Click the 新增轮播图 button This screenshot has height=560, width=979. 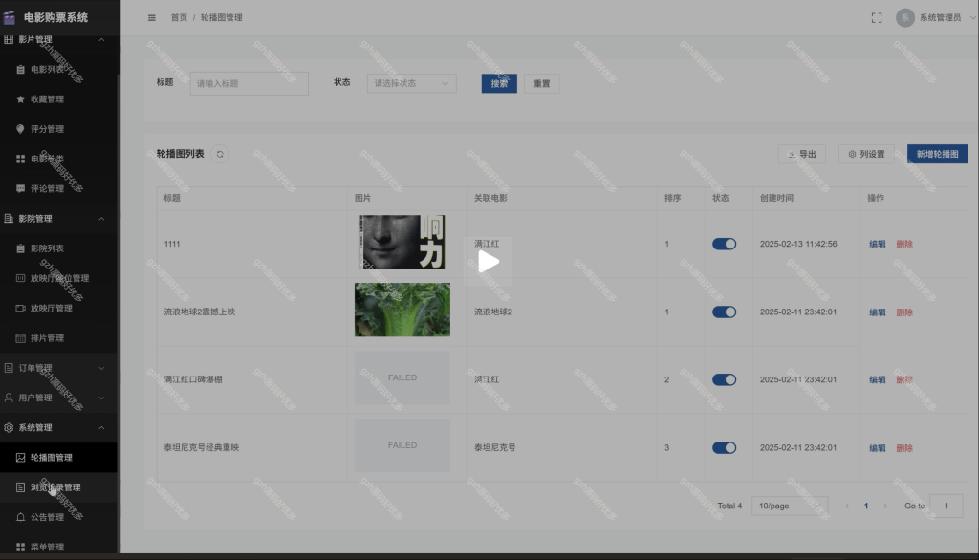click(937, 154)
